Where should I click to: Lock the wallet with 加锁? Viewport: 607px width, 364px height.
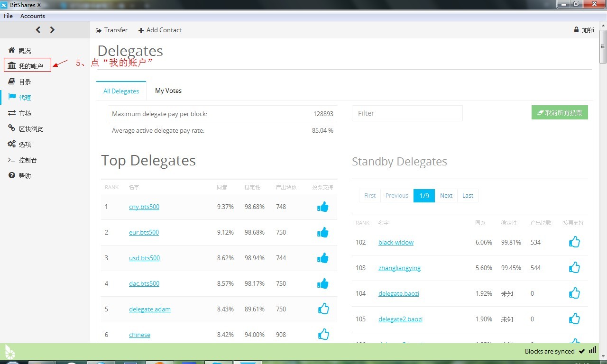click(x=584, y=30)
